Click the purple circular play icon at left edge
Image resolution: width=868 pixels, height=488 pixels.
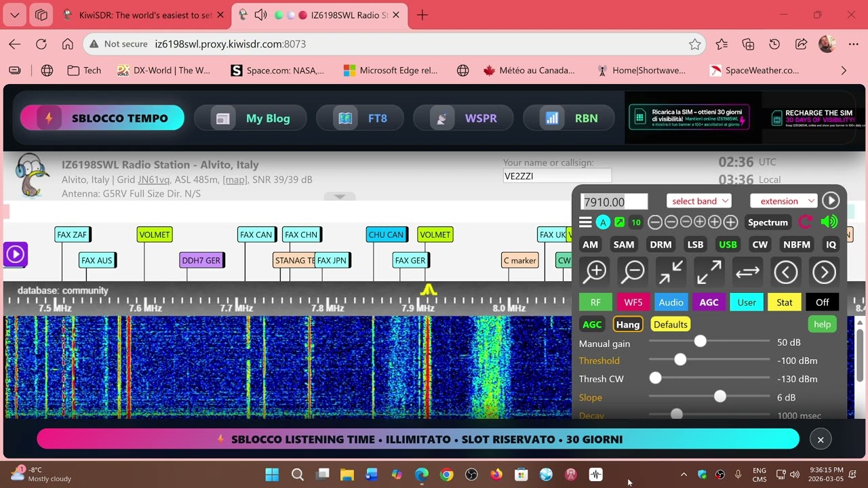[16, 254]
